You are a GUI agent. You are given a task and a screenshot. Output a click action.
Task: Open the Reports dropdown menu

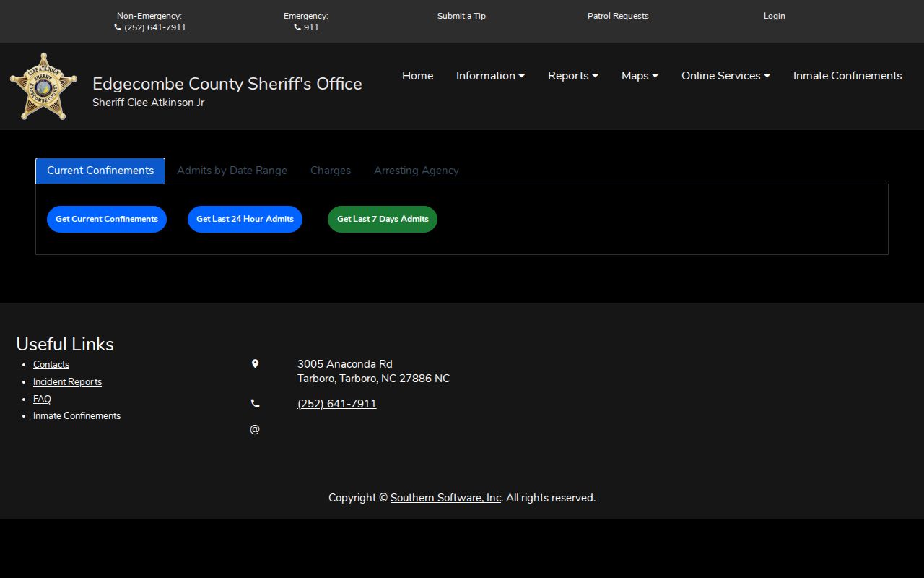coord(573,76)
